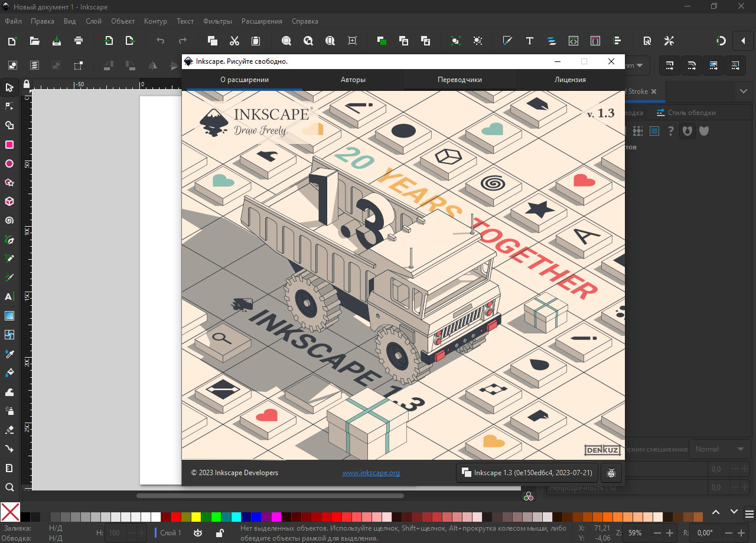Toggle Слой 1 layer visibility eye
Image resolution: width=756 pixels, height=543 pixels.
click(198, 533)
